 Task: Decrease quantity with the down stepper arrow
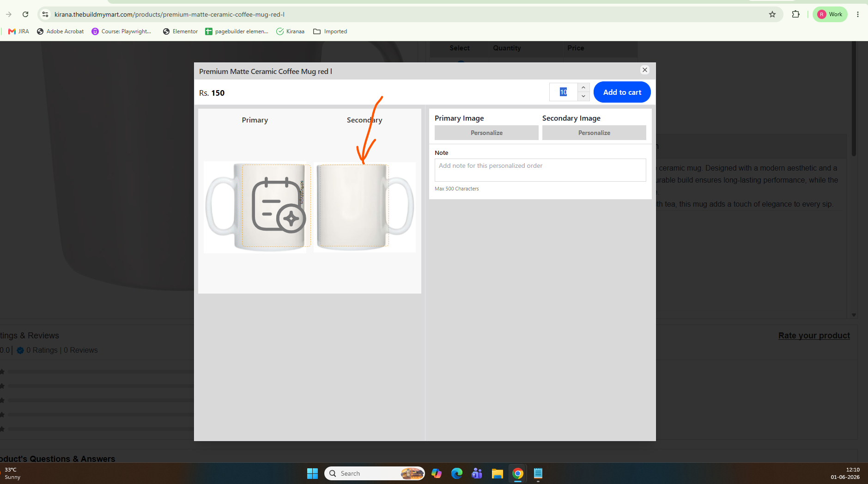click(583, 96)
